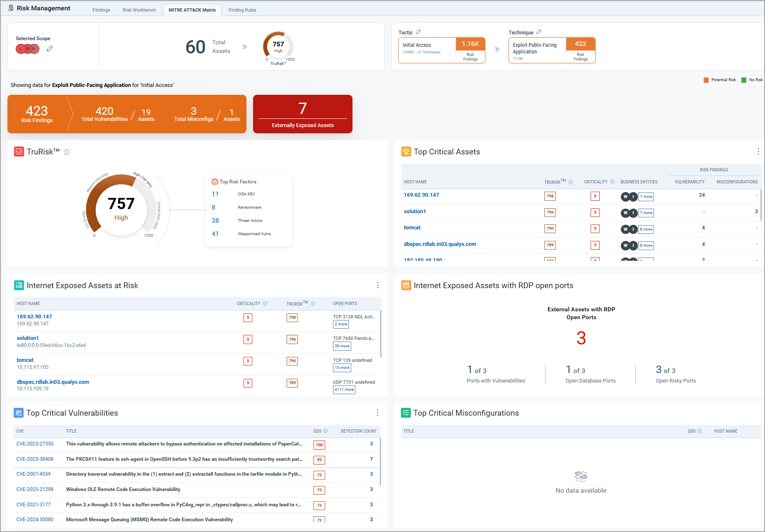Open the Risk Workbench tab
The image size is (765, 532).
139,10
